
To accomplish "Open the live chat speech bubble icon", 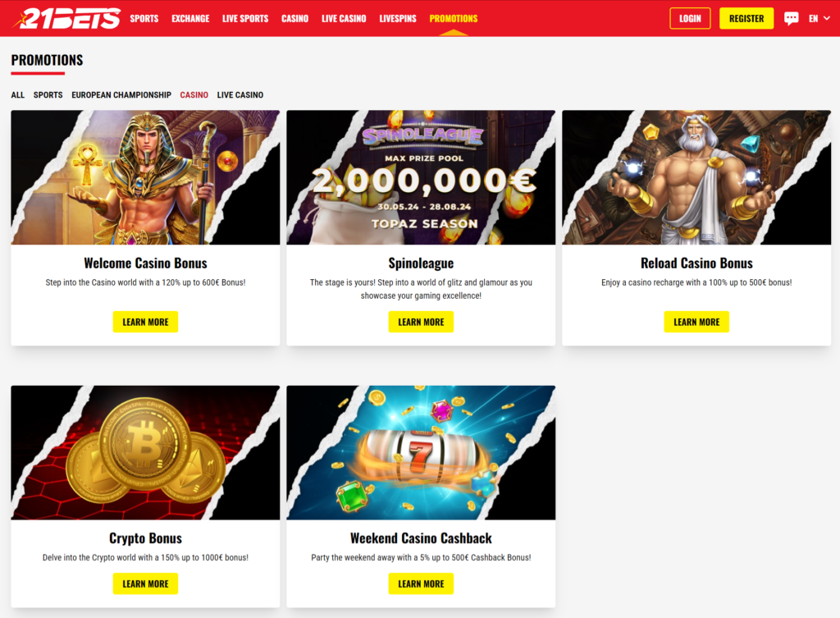I will [791, 18].
